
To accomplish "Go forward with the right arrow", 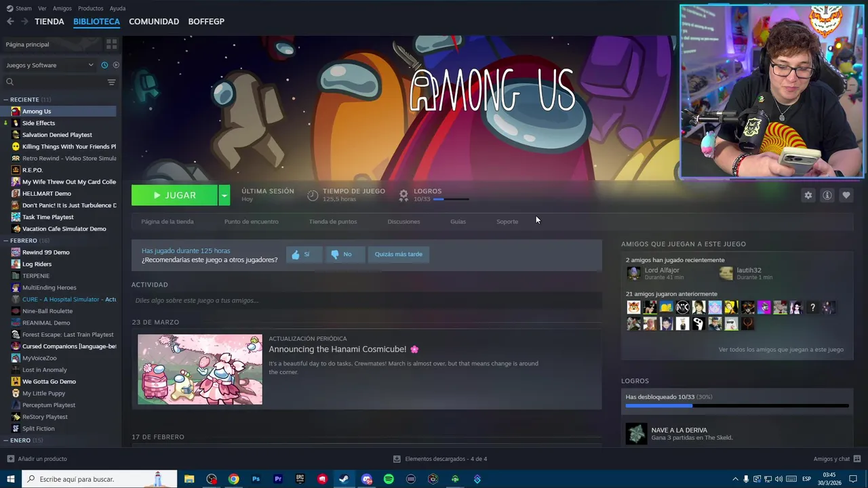I will [24, 22].
